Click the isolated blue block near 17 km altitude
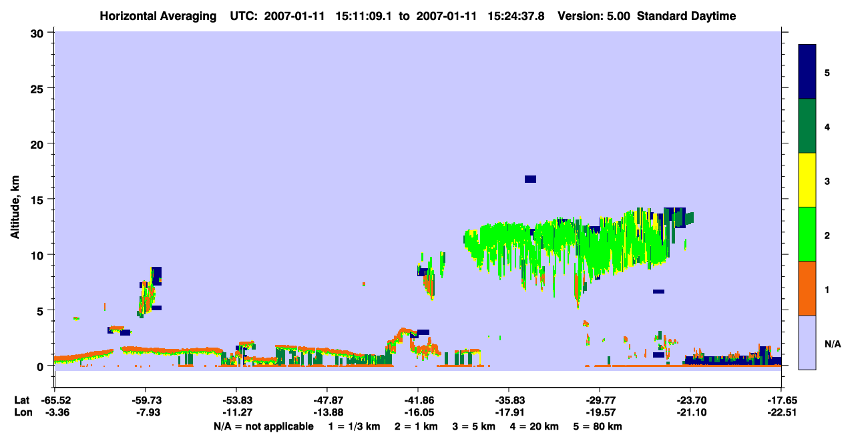 [x=531, y=179]
